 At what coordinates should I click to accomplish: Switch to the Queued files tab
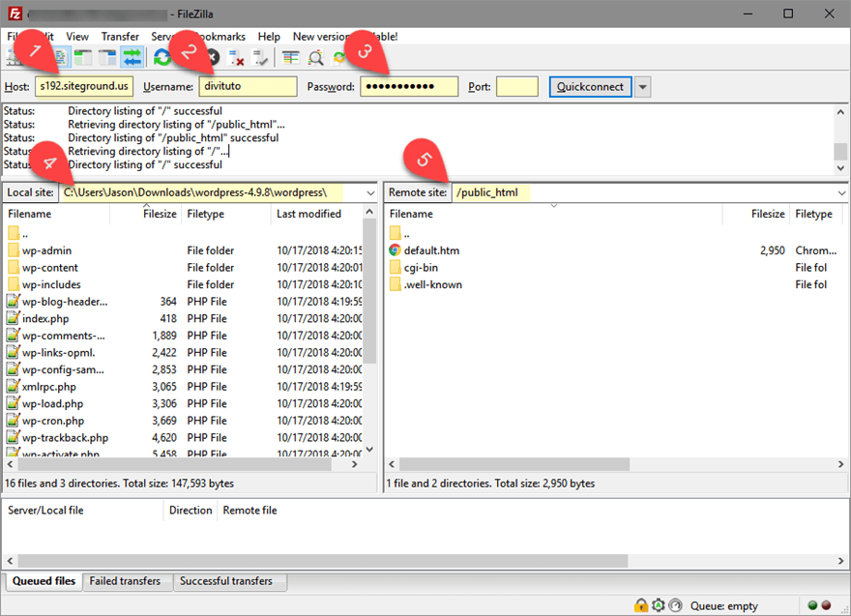tap(44, 581)
